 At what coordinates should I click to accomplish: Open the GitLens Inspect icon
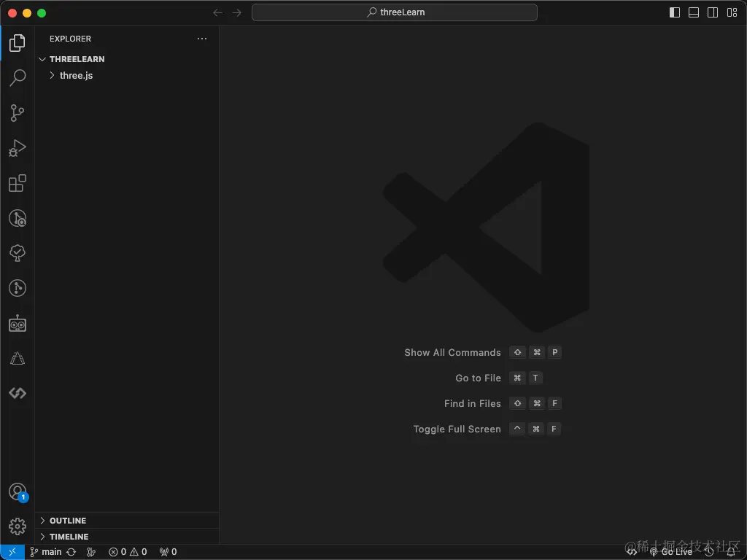(x=18, y=218)
